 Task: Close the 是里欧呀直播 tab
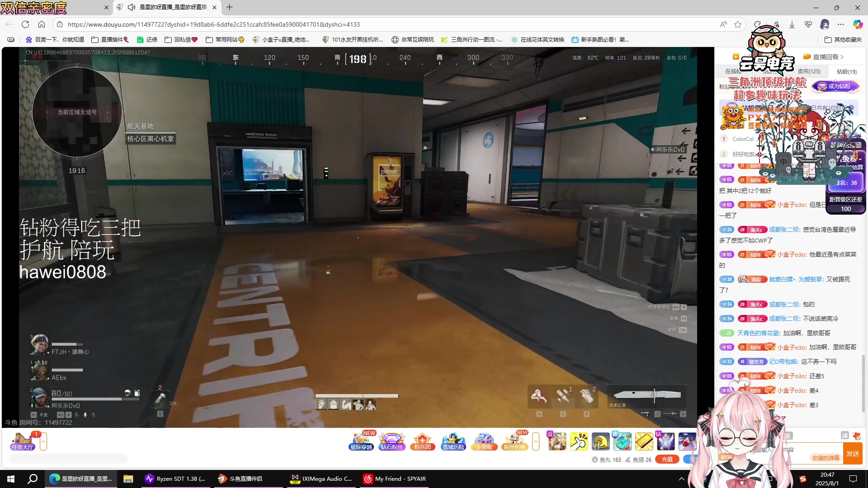pos(214,7)
